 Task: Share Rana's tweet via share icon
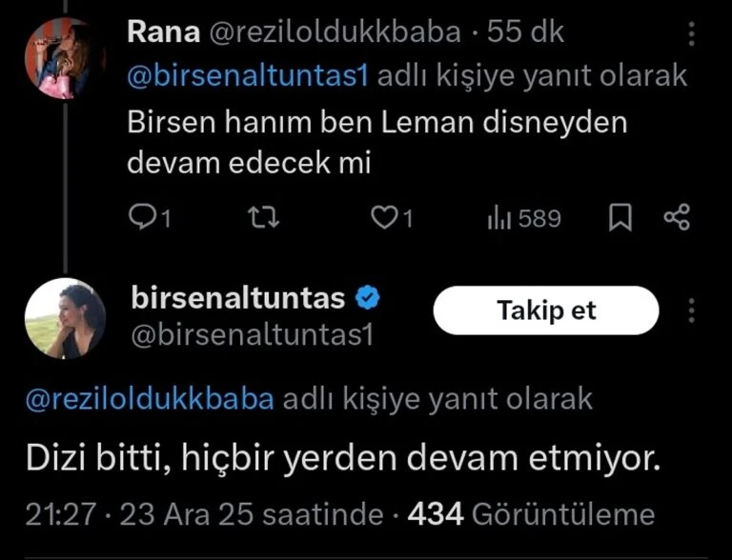(x=676, y=219)
